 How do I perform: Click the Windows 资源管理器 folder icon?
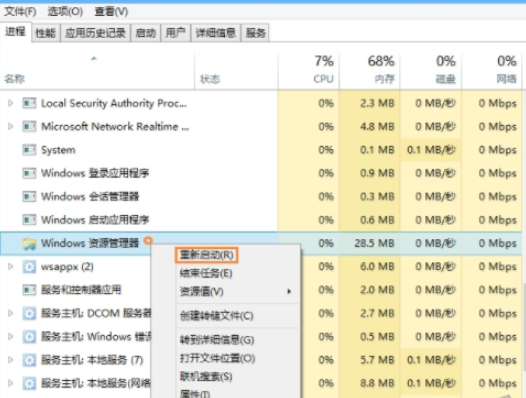(29, 243)
